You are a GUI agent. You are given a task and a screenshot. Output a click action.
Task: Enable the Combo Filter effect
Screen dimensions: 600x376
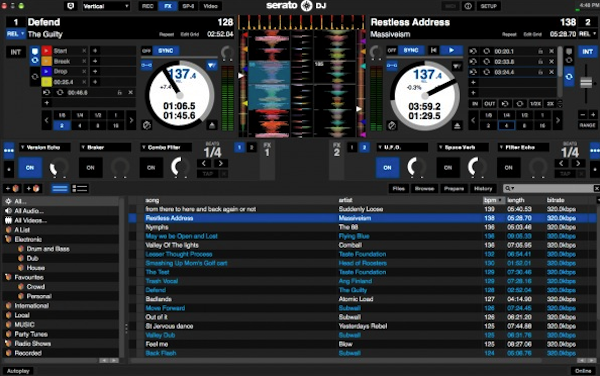click(x=151, y=168)
